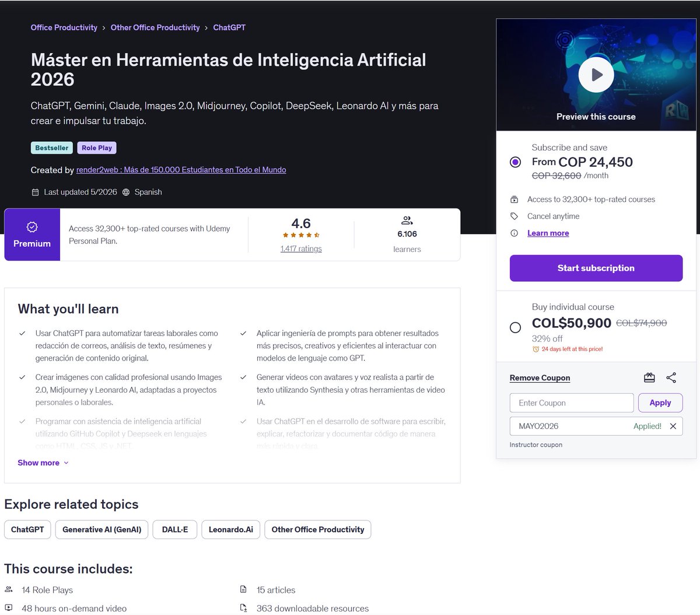Click the gift this course icon
This screenshot has width=700, height=615.
pyautogui.click(x=649, y=378)
